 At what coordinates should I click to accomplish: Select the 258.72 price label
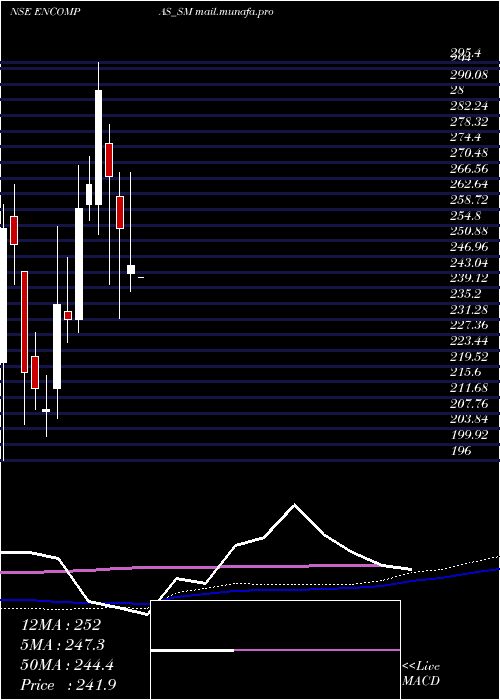(x=469, y=200)
